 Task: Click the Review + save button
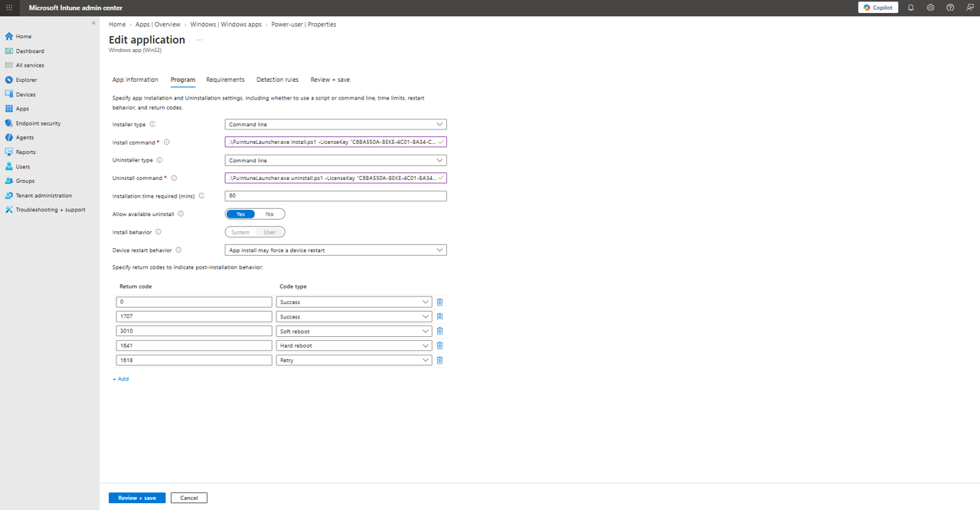click(137, 498)
